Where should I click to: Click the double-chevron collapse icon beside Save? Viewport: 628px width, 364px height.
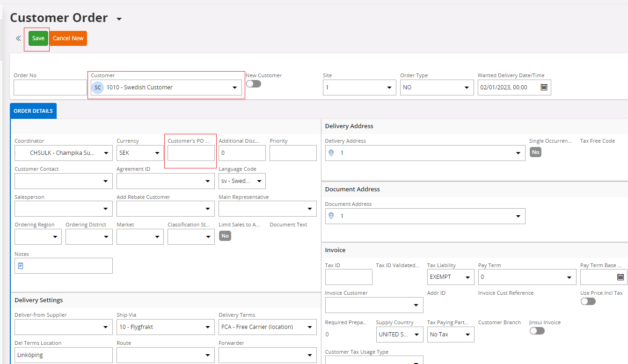[x=18, y=38]
